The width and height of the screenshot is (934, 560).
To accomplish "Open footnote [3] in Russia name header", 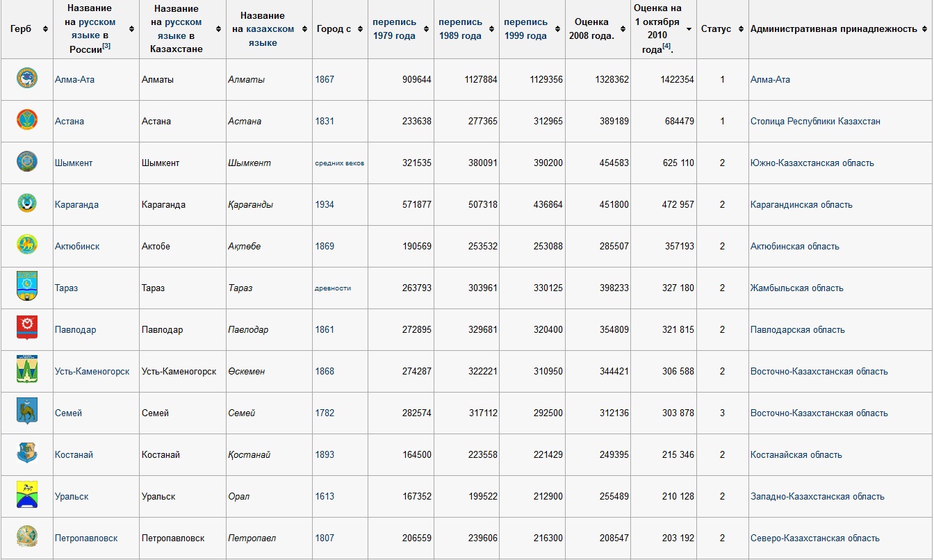I will click(106, 46).
